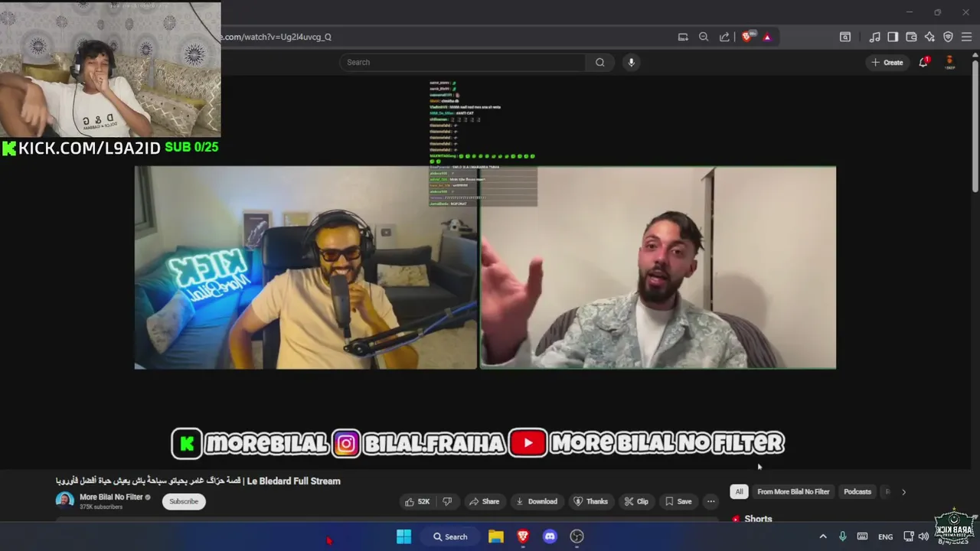Screen dimensions: 980x551
Task: Open the Leo AI sparkle icon
Action: pos(929,37)
